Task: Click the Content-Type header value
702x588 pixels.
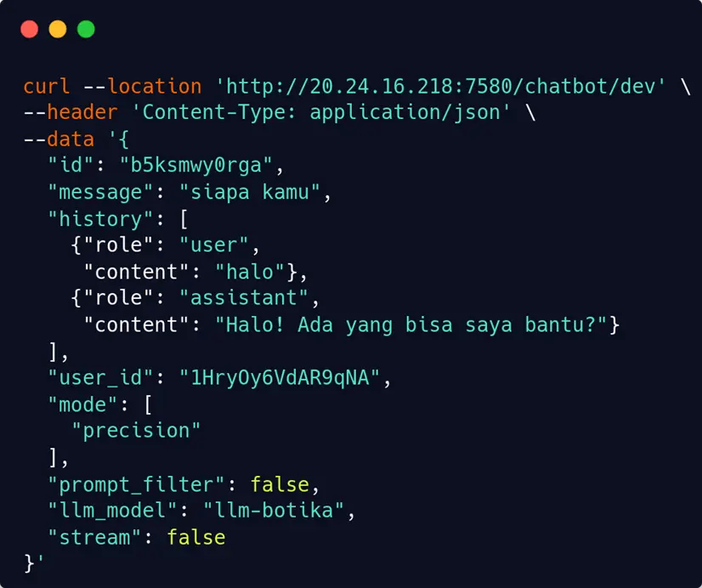Action: 321,113
